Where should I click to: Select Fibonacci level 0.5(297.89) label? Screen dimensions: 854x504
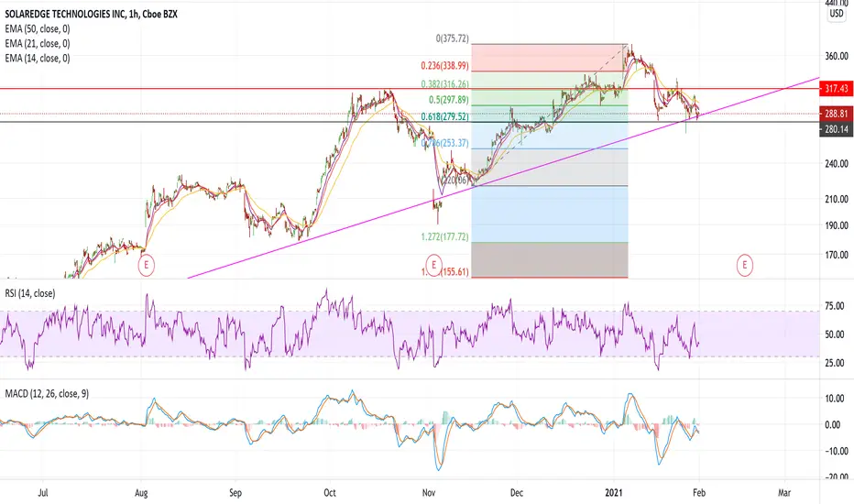tap(448, 100)
